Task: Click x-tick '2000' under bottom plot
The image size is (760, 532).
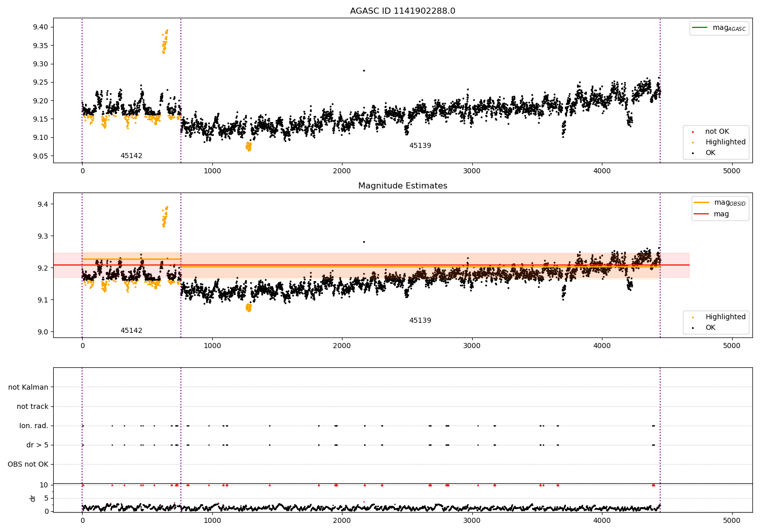Action: [x=342, y=520]
